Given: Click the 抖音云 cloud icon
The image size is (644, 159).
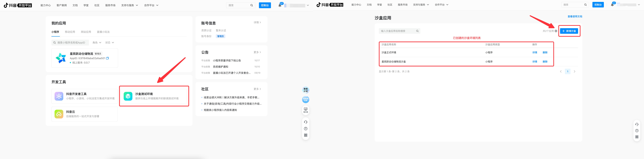Looking at the screenshot, I should pyautogui.click(x=59, y=114).
